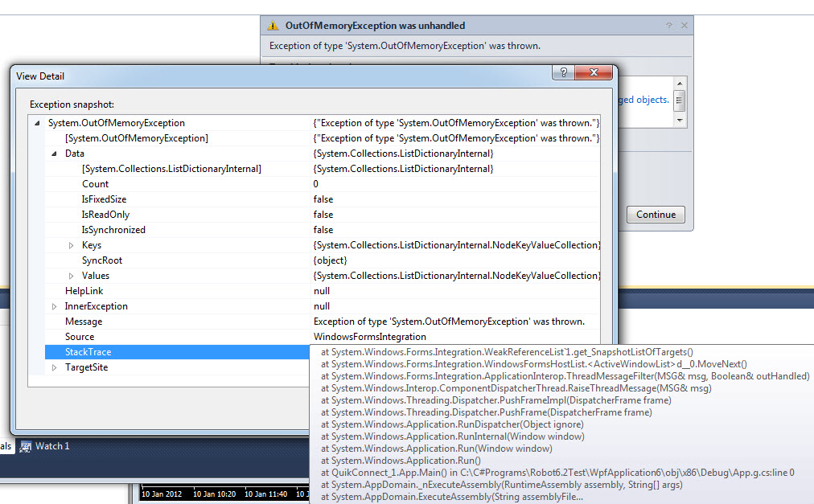Select the IsReadOnly property row
The height and width of the screenshot is (504, 814).
click(x=105, y=215)
